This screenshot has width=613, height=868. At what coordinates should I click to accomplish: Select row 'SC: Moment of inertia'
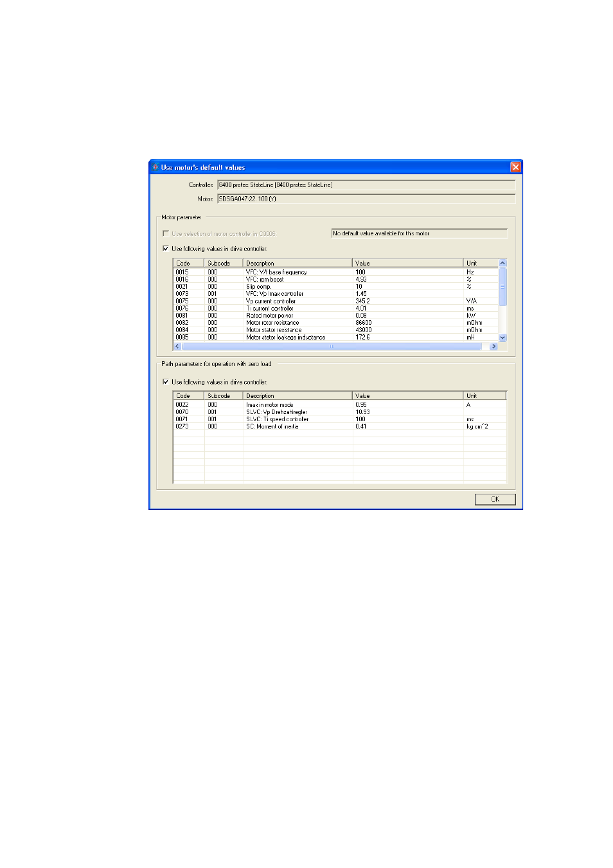coord(339,427)
